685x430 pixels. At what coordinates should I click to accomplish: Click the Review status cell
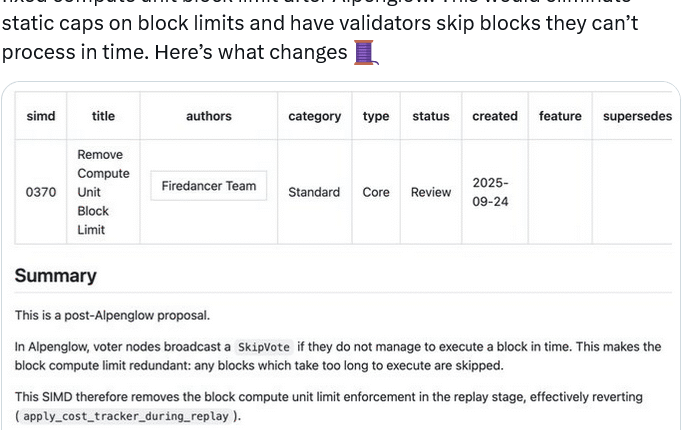pyautogui.click(x=431, y=192)
